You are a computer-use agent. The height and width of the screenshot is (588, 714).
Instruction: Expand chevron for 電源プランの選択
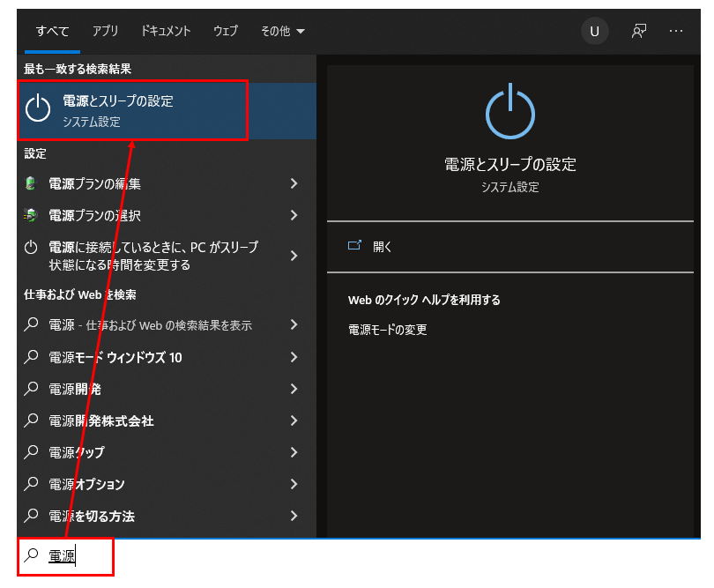[x=294, y=215]
